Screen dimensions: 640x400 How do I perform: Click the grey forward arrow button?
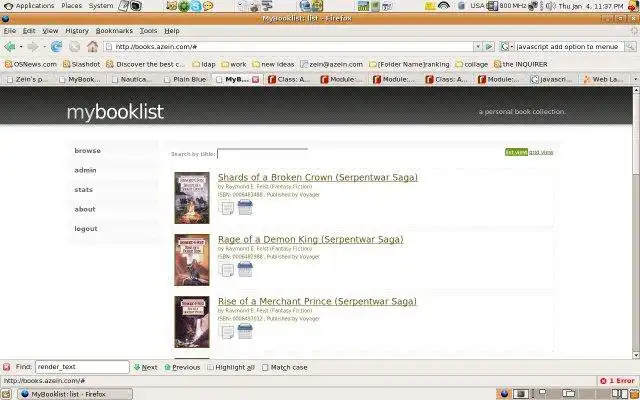(x=32, y=47)
